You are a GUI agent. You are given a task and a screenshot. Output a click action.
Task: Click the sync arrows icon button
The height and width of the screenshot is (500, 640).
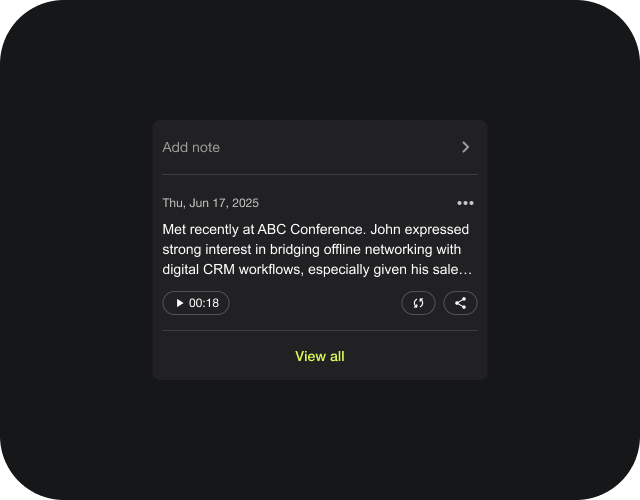pos(418,303)
